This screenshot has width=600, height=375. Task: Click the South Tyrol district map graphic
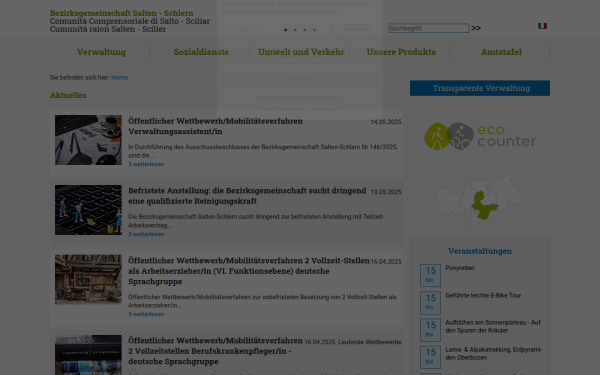click(x=480, y=200)
